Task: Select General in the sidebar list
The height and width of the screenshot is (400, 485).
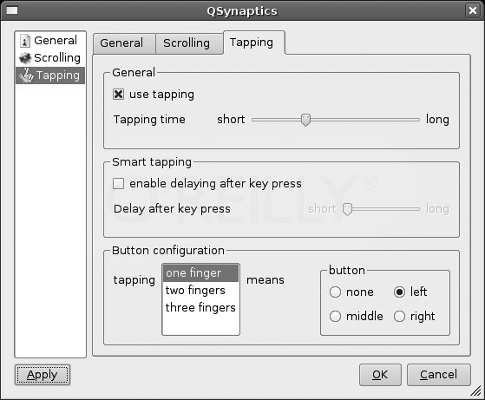Action: coord(50,40)
